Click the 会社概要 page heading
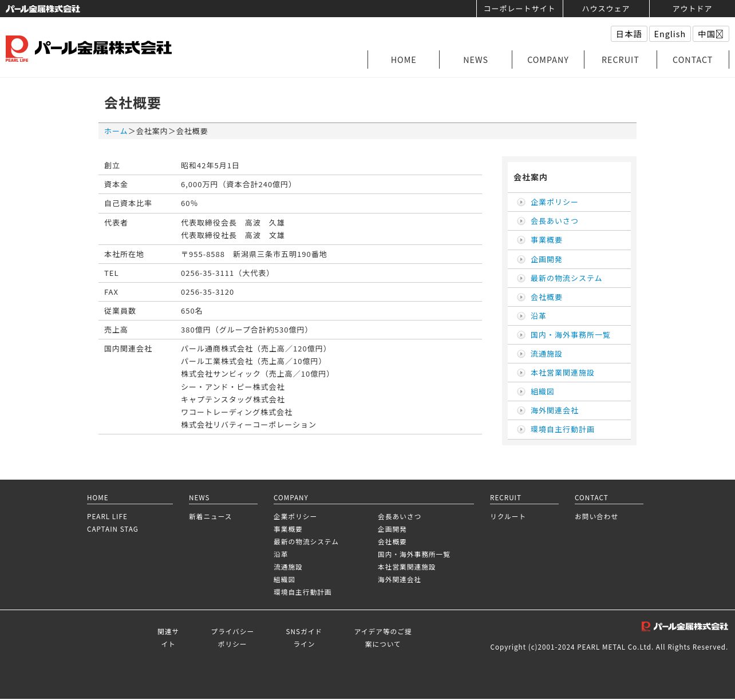The height and width of the screenshot is (700, 735). [132, 103]
